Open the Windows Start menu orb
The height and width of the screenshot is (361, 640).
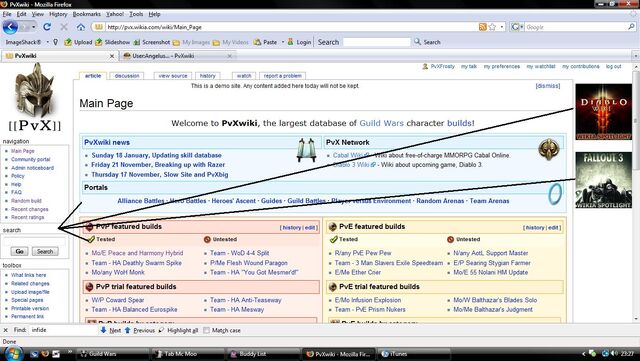pyautogui.click(x=13, y=353)
